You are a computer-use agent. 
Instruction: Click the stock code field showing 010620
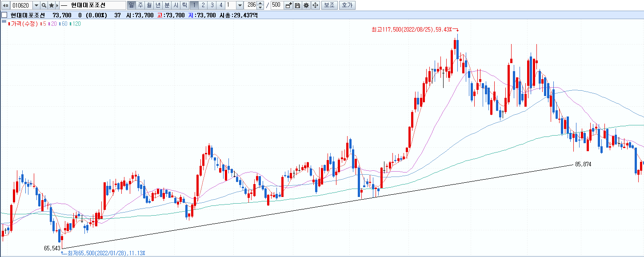coord(21,5)
